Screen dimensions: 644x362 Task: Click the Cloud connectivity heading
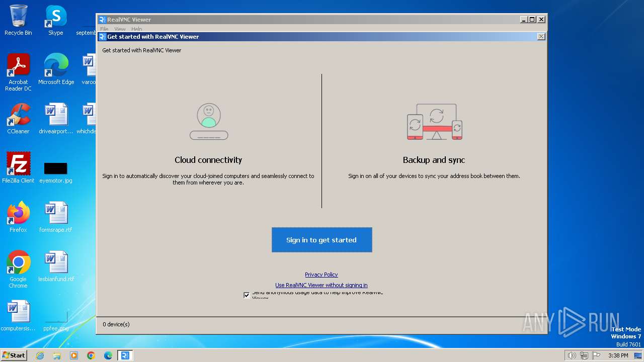tap(208, 160)
